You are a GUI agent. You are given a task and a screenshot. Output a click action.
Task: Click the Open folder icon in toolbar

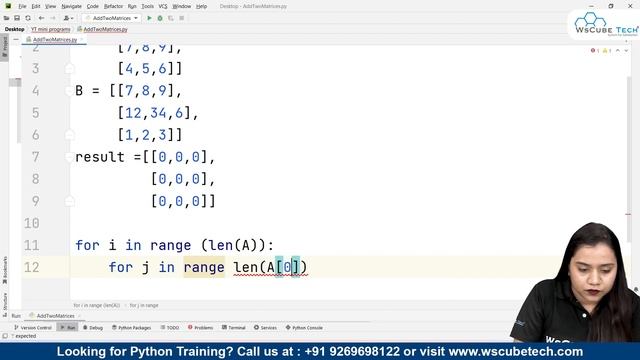(x=7, y=18)
